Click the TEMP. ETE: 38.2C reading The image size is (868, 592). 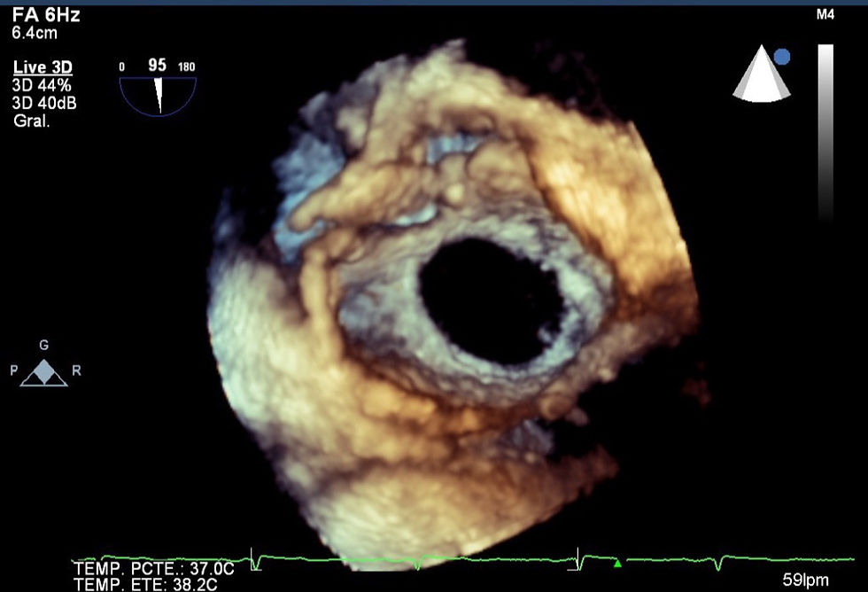(145, 584)
